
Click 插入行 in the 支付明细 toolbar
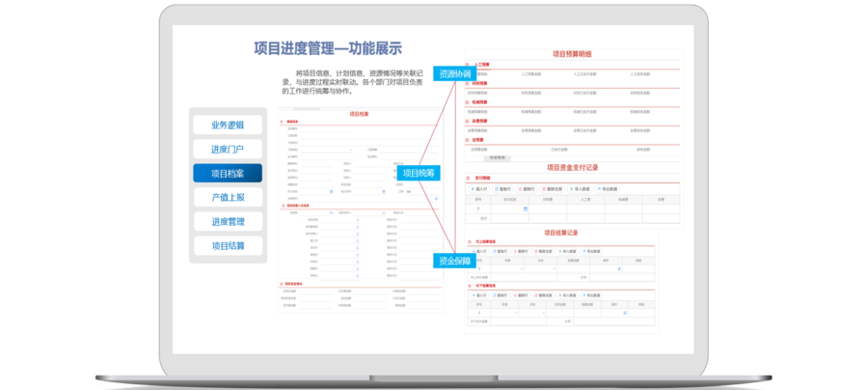click(x=479, y=189)
